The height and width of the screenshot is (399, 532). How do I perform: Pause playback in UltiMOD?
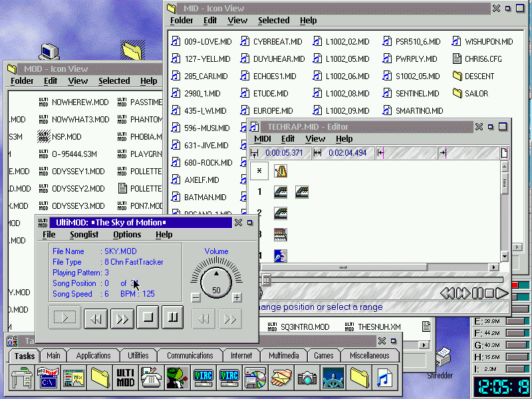coord(172,318)
